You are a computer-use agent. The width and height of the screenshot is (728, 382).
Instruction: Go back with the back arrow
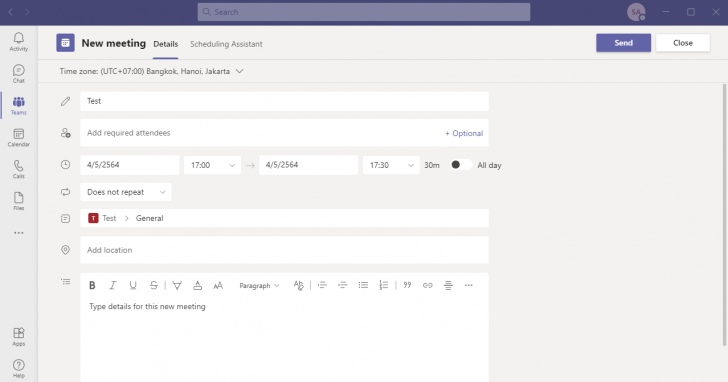tap(10, 12)
